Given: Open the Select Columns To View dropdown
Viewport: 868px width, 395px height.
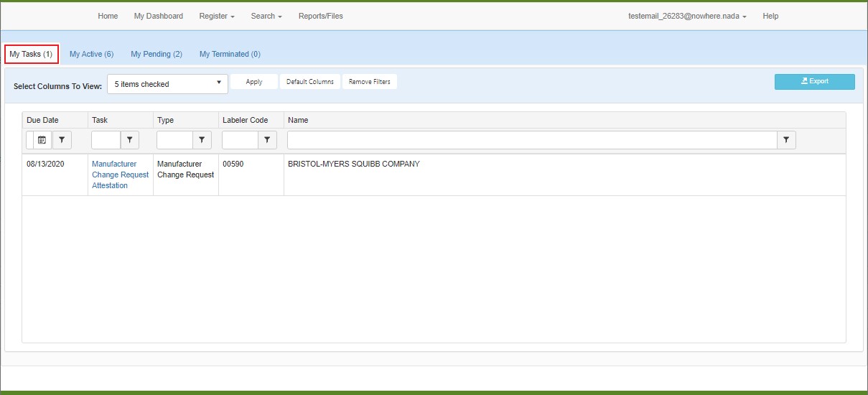Looking at the screenshot, I should (167, 84).
